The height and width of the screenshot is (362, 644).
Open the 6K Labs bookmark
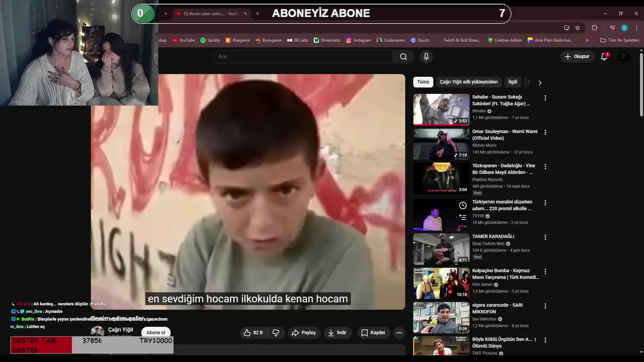(x=297, y=40)
